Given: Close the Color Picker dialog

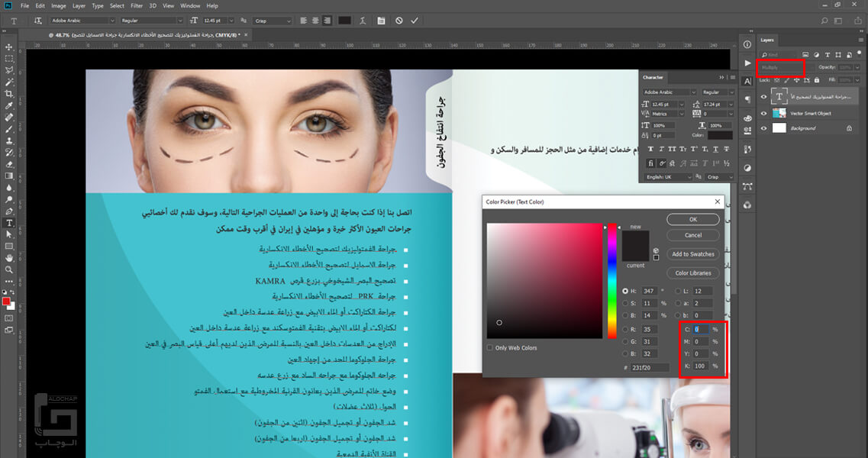Looking at the screenshot, I should [718, 202].
